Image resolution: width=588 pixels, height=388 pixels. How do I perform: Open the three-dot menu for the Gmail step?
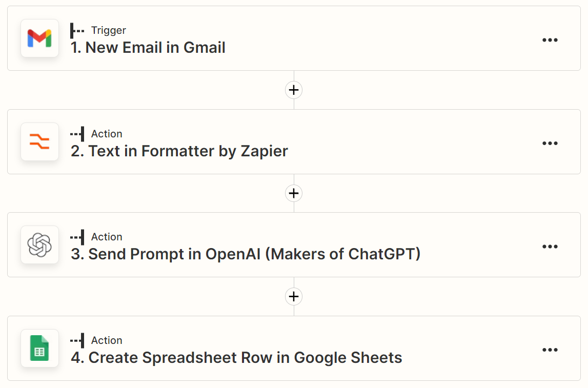(550, 40)
